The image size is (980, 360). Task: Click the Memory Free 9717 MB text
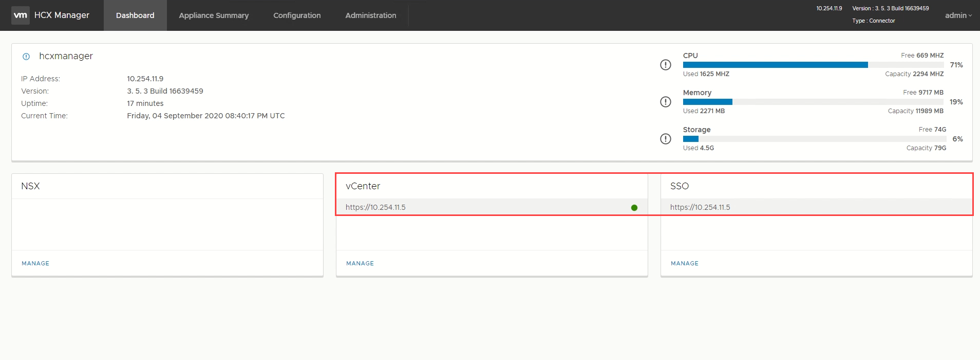click(x=924, y=93)
